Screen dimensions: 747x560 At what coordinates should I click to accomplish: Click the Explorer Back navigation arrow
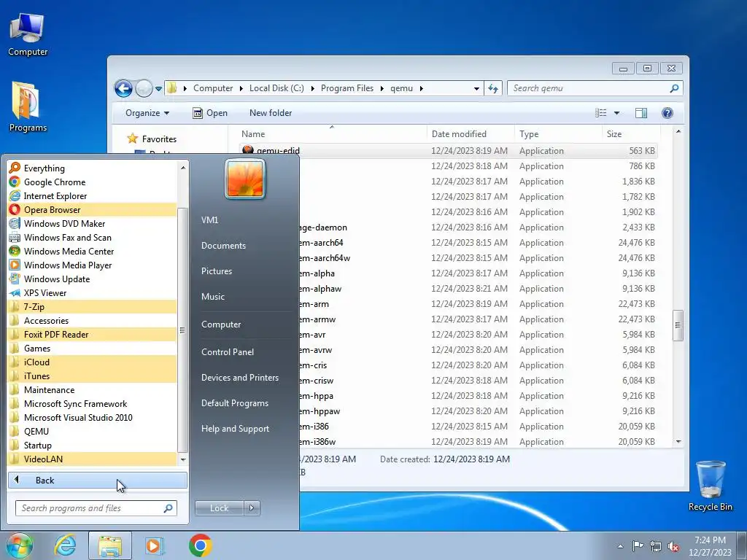point(123,88)
